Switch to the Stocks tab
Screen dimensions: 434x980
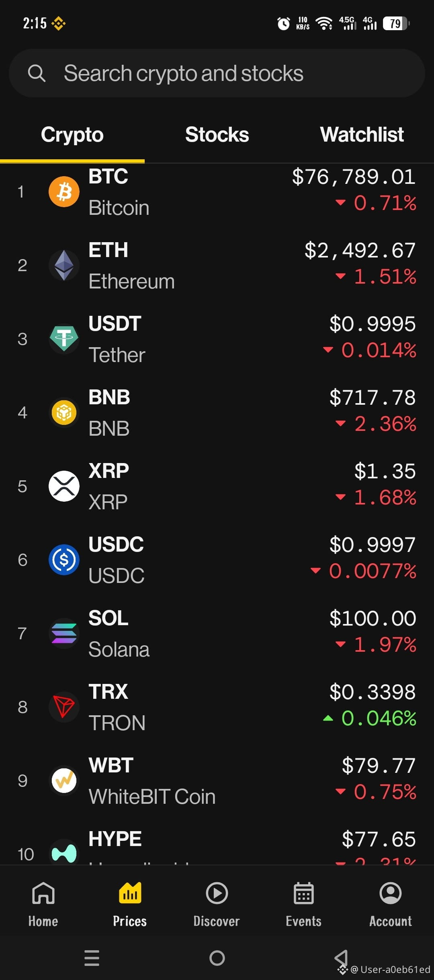(217, 135)
